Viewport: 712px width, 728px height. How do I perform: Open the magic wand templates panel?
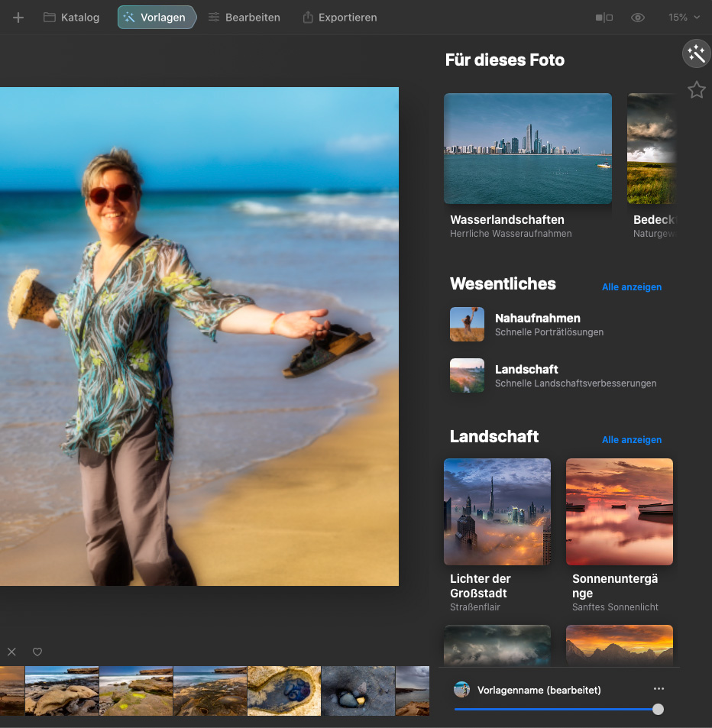pos(696,53)
